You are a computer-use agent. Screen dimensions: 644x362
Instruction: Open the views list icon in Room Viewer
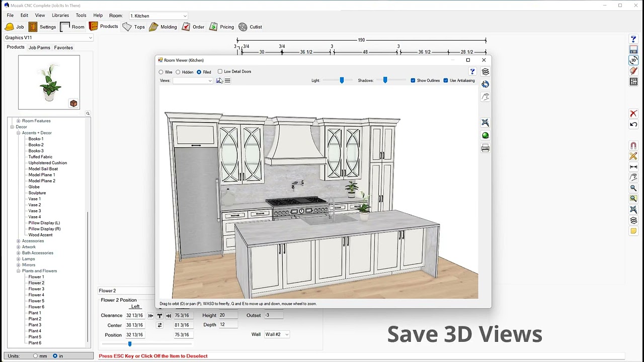click(x=227, y=80)
